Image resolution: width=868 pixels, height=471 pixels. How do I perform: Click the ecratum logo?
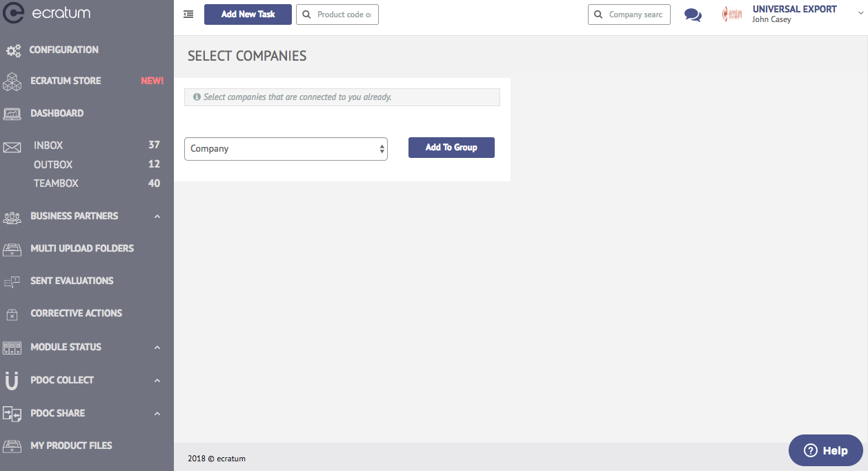[x=47, y=13]
